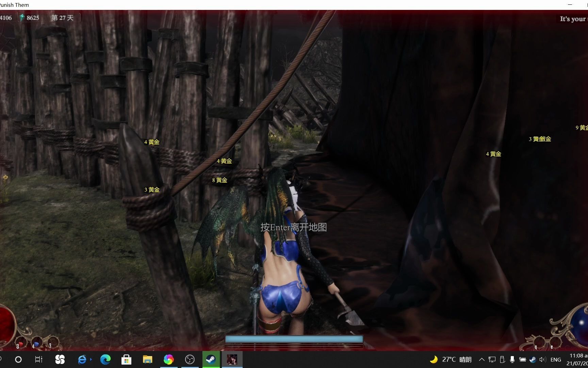Open Steam tray icon

533,359
